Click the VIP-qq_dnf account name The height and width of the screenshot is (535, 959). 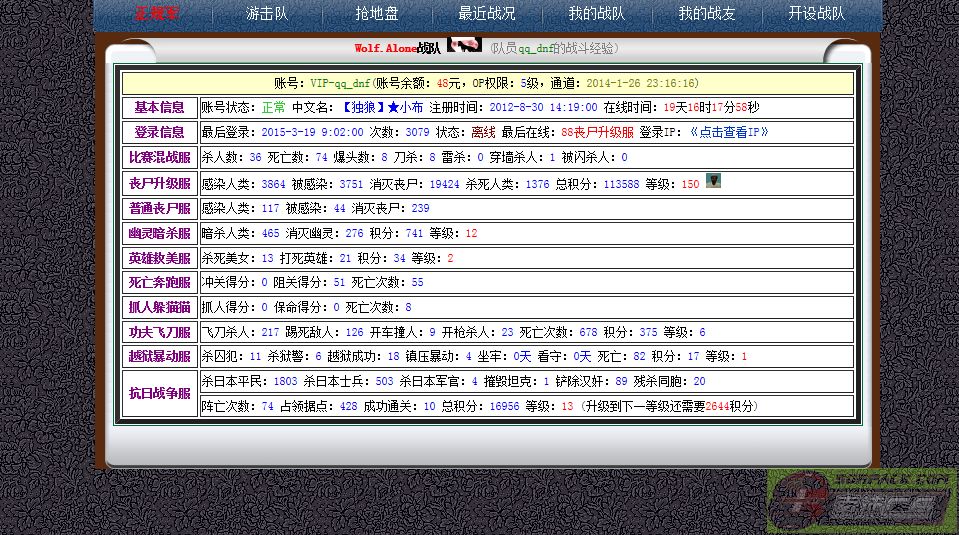(340, 83)
